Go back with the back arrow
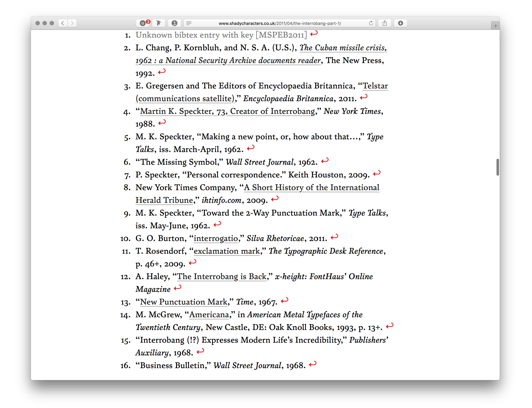The image size is (532, 408). tap(63, 23)
